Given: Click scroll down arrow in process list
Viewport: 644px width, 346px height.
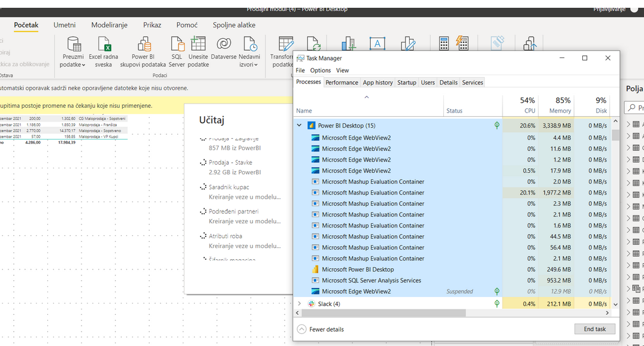Looking at the screenshot, I should click(x=615, y=305).
